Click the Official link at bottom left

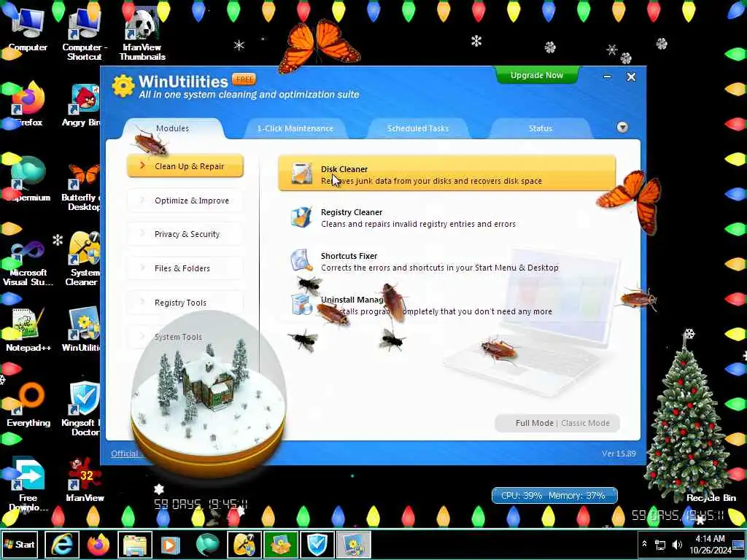(x=124, y=454)
